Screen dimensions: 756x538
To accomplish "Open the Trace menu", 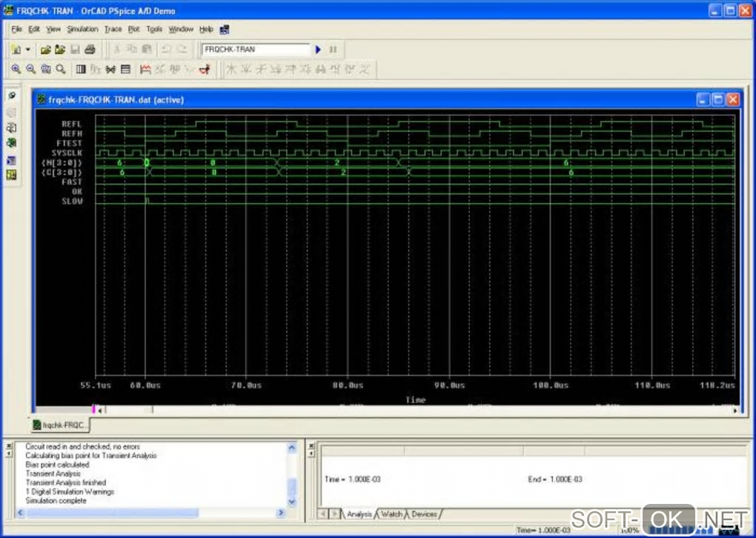I will (113, 29).
